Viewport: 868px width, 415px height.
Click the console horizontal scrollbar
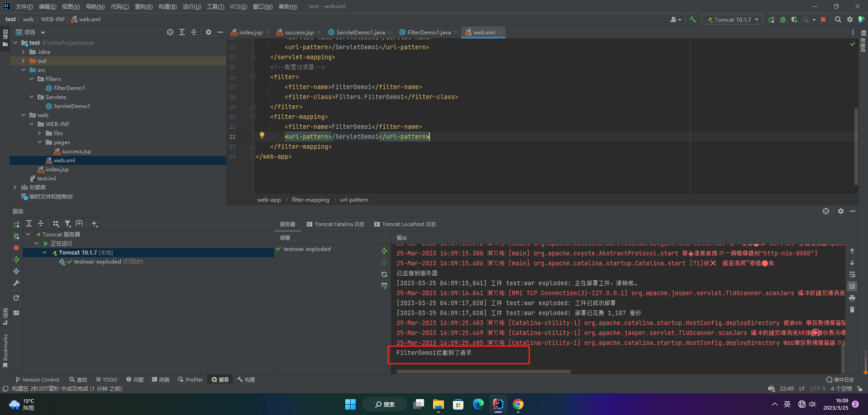tap(483, 372)
